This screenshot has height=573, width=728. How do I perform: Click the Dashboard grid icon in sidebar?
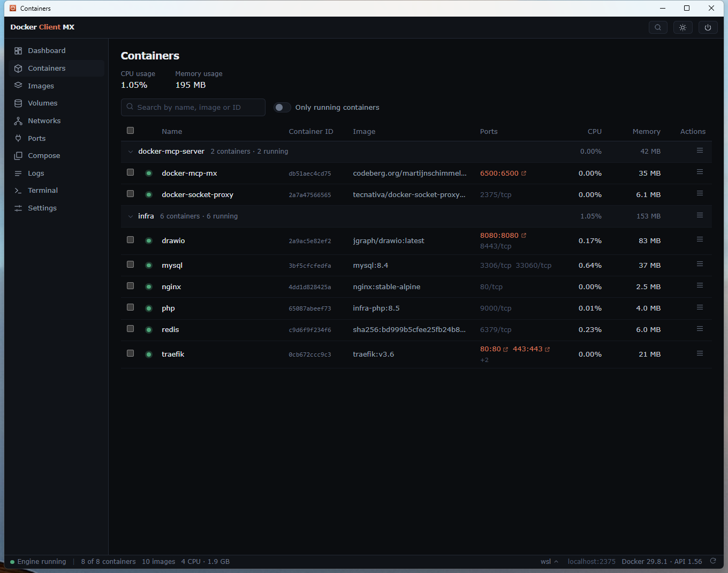click(18, 51)
